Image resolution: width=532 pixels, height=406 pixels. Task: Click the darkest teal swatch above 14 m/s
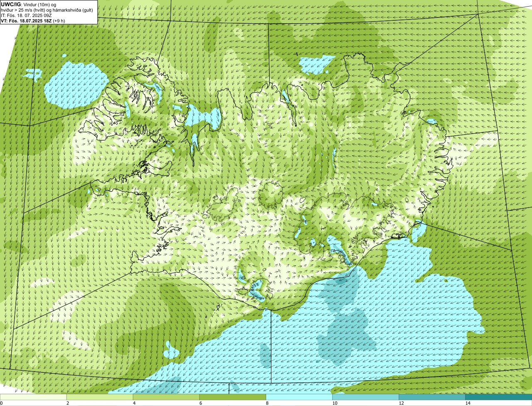(499, 397)
